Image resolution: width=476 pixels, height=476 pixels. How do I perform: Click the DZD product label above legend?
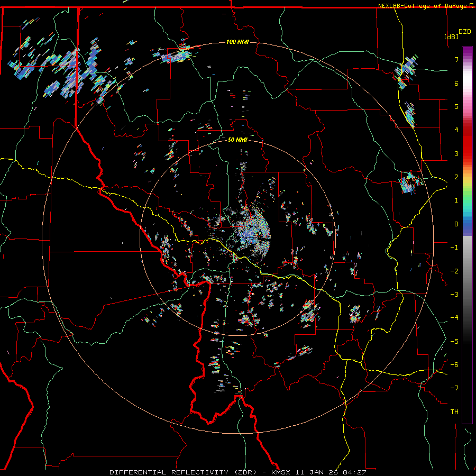pos(465,32)
